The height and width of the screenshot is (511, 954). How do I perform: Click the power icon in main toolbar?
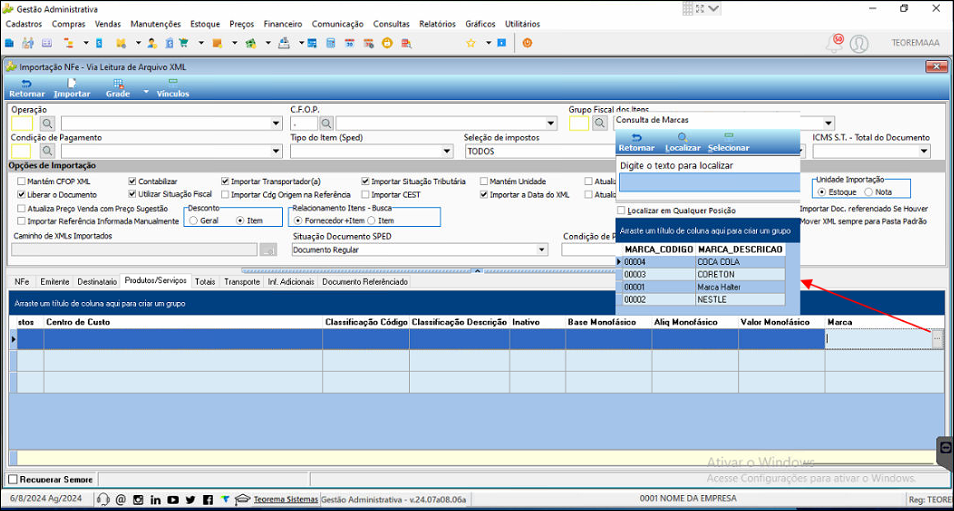527,43
